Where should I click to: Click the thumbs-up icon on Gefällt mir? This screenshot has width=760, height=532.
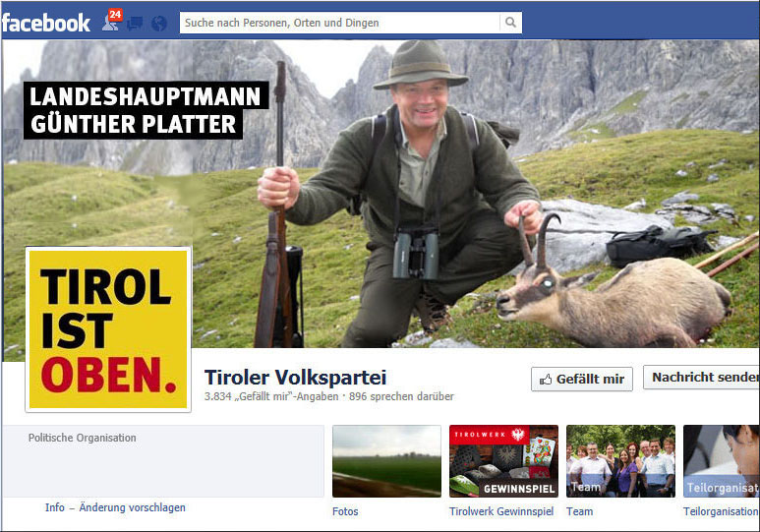coord(546,380)
